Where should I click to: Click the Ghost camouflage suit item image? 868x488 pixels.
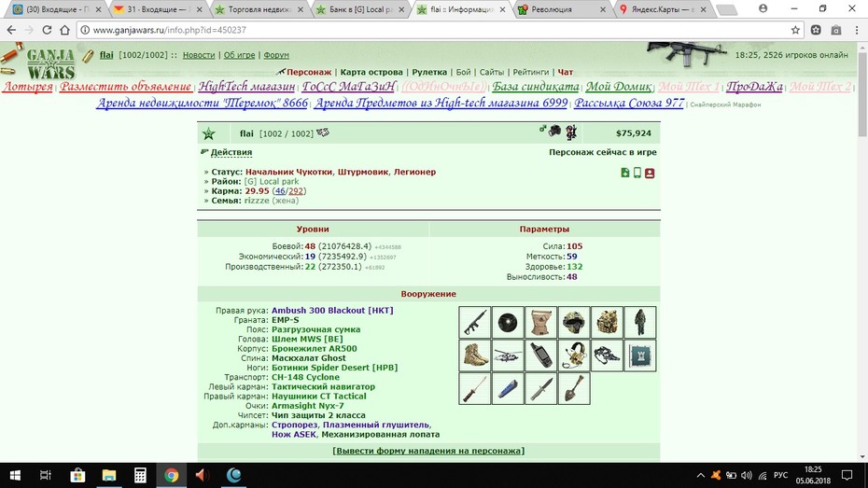[x=640, y=322]
